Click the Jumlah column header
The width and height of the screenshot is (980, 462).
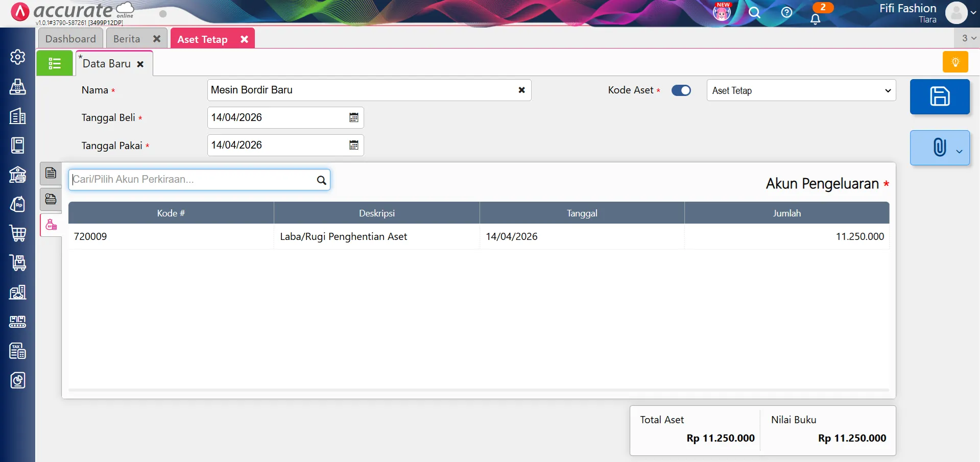(787, 213)
